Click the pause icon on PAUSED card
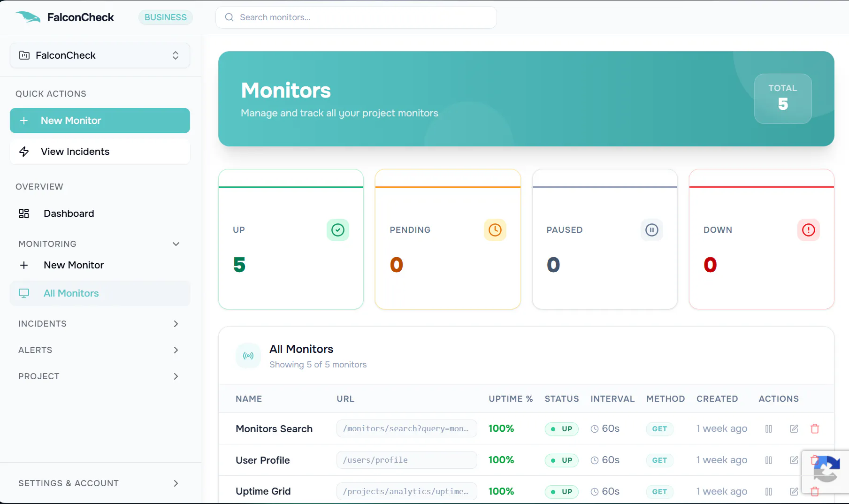Screen dimensions: 849x504 652,230
